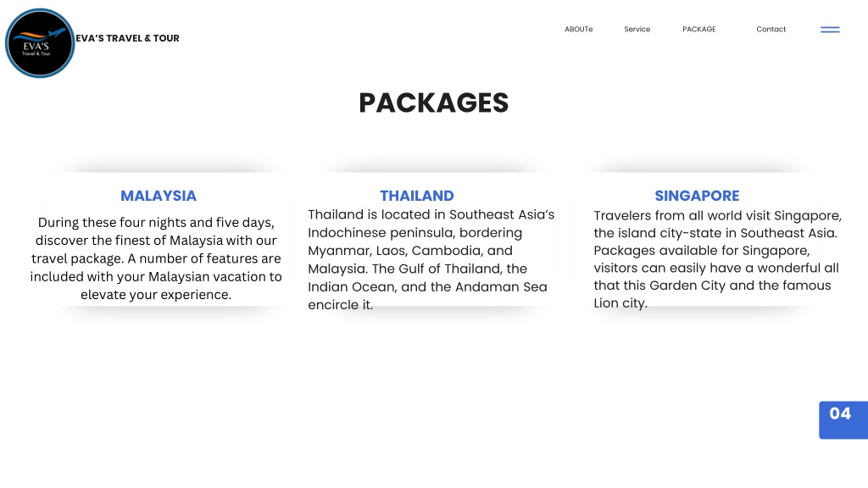The image size is (868, 488).
Task: Open the hamburger menu icon
Action: [830, 30]
